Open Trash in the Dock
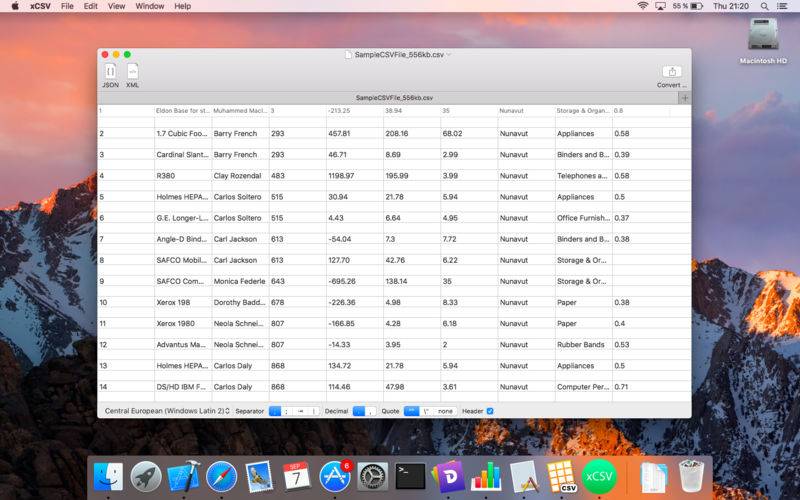 coord(691,477)
